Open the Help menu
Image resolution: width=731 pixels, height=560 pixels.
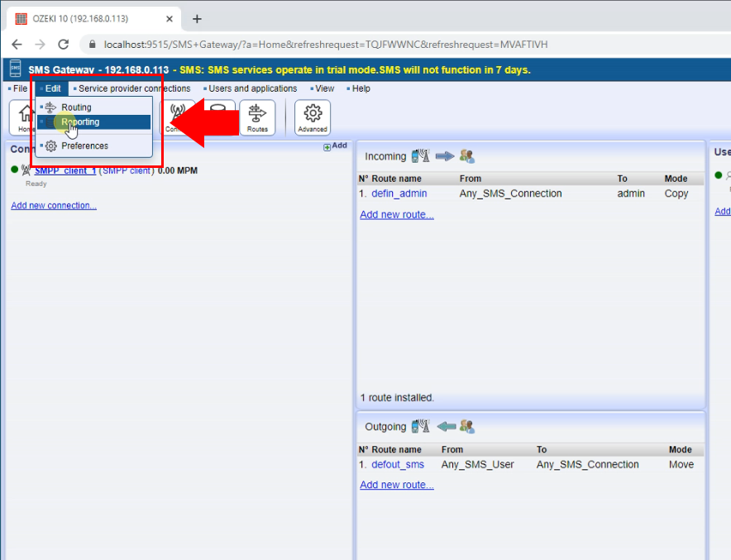[x=359, y=89]
